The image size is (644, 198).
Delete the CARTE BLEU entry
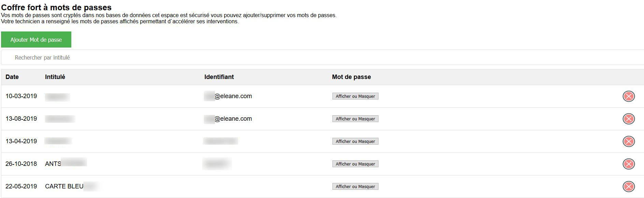628,187
